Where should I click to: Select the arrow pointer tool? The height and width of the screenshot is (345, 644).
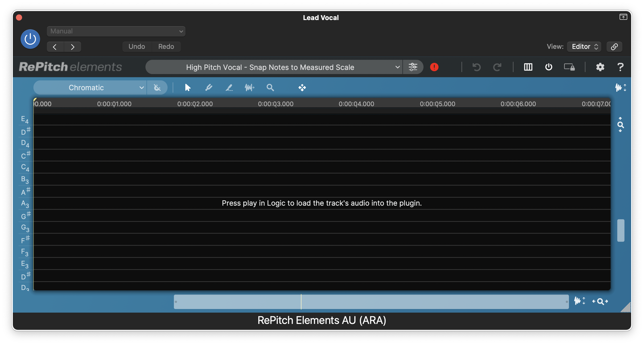pyautogui.click(x=188, y=88)
